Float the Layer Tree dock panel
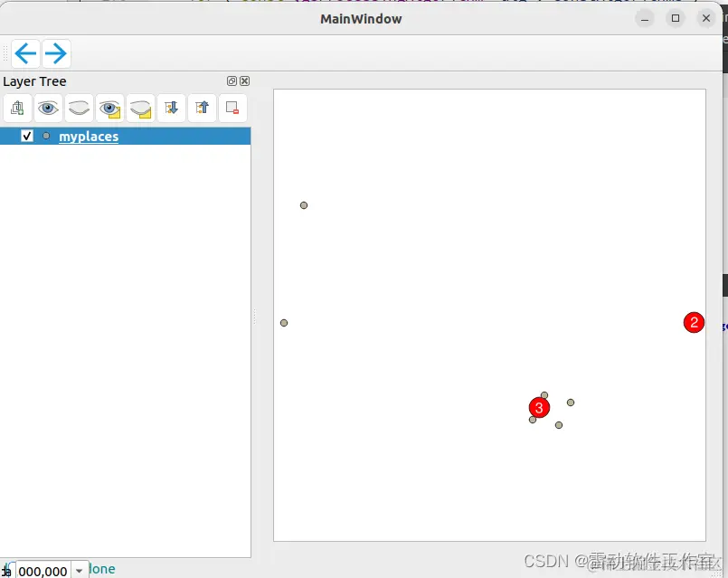 232,81
